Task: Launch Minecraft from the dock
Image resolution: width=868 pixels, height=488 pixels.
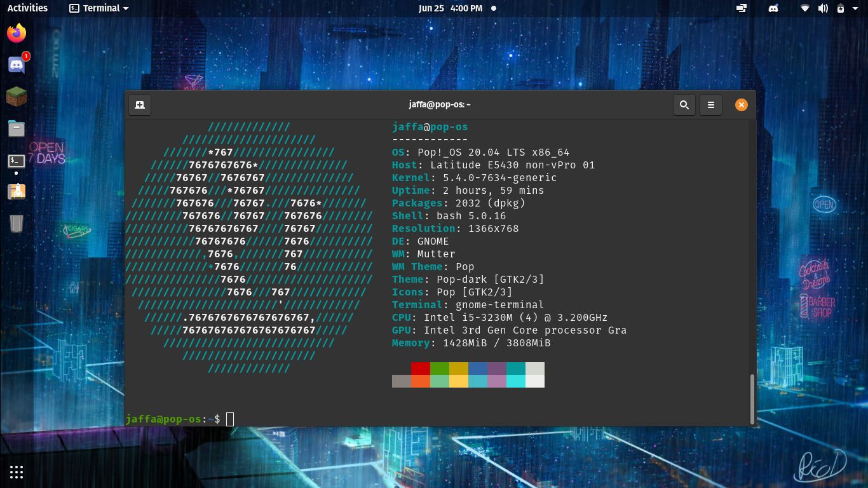Action: pyautogui.click(x=16, y=96)
